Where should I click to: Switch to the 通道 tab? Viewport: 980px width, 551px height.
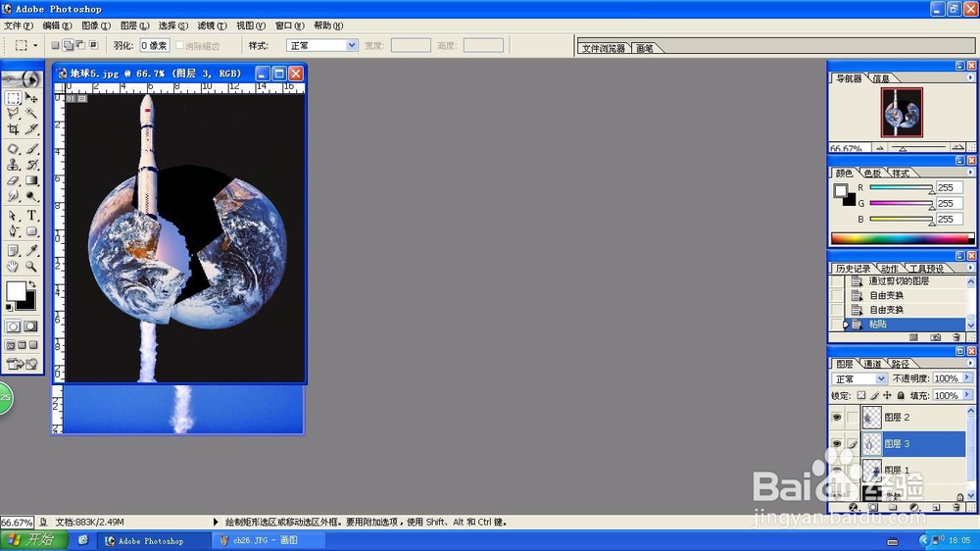coord(872,364)
